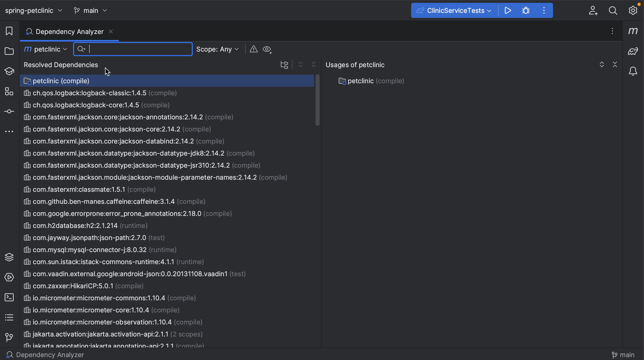Start debugging ClinicServiceTests
Viewport: 644px width, 360px height.
(x=525, y=10)
